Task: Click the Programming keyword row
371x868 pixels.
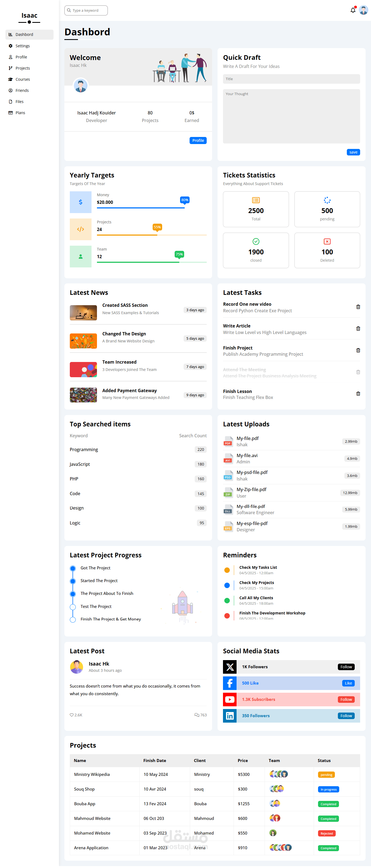Action: tap(138, 449)
